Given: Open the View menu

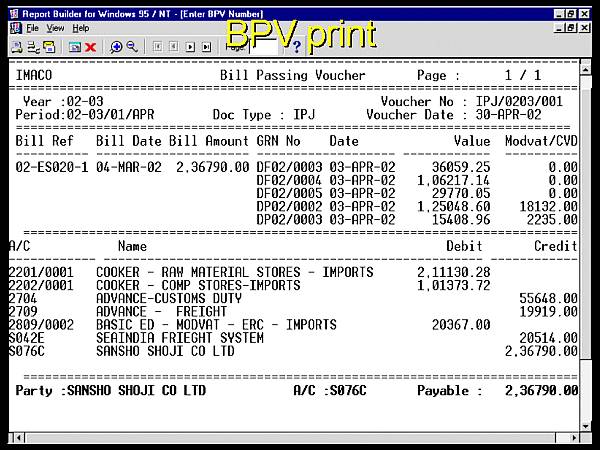Looking at the screenshot, I should pos(57,28).
